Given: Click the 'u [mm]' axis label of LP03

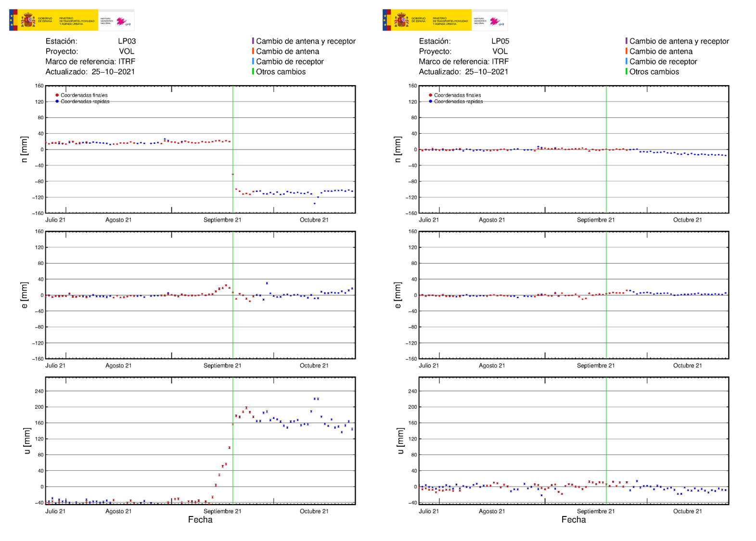Looking at the screenshot, I should coord(27,441).
